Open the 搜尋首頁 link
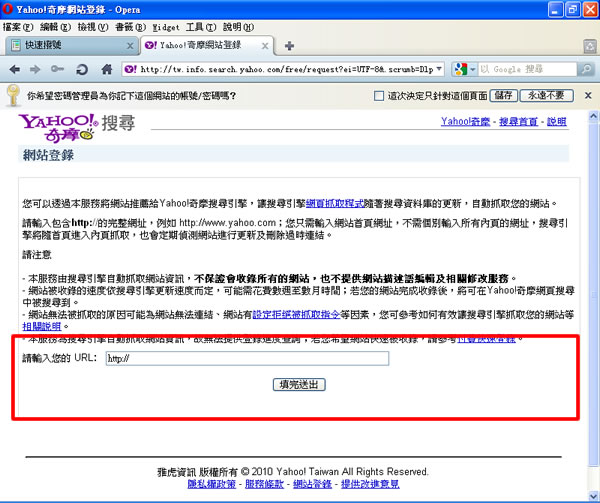 pos(518,122)
